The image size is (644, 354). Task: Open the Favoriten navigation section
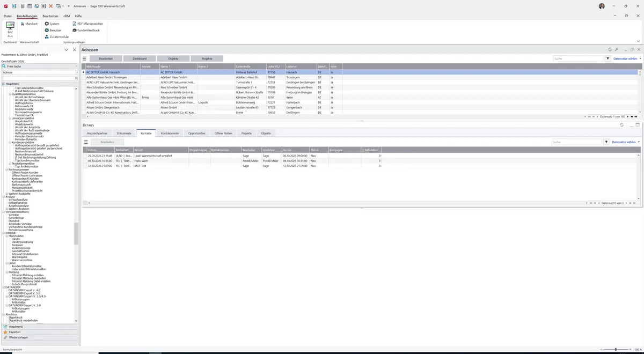(x=39, y=332)
